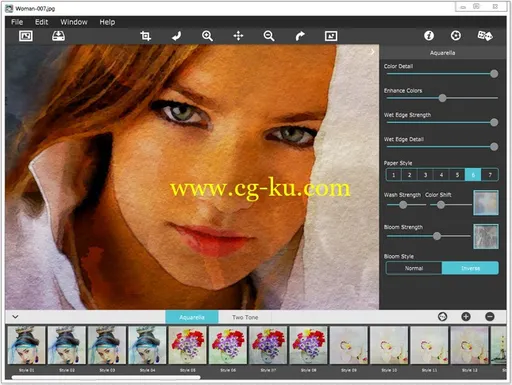Click the presets horizontal scrollbar
The height and width of the screenshot is (385, 512).
click(106, 377)
